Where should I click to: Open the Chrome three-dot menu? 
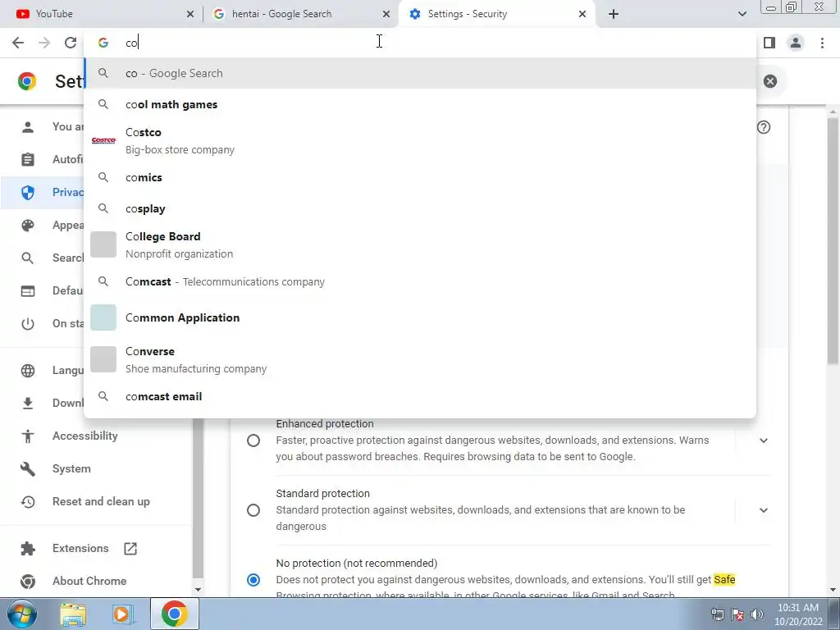tap(822, 43)
